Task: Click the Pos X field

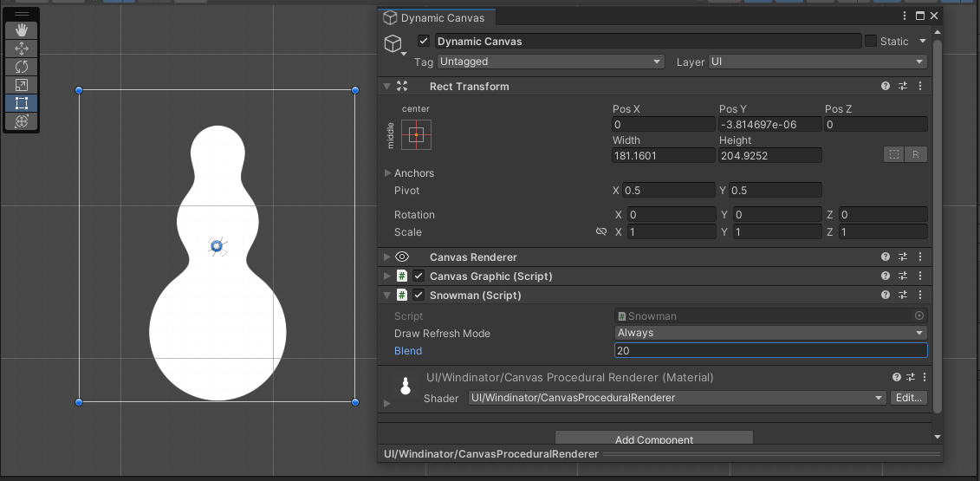Action: (663, 125)
